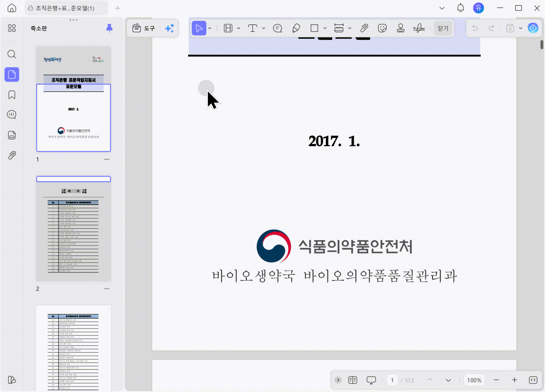
Task: Start slideshow presentation mode
Action: pyautogui.click(x=371, y=380)
